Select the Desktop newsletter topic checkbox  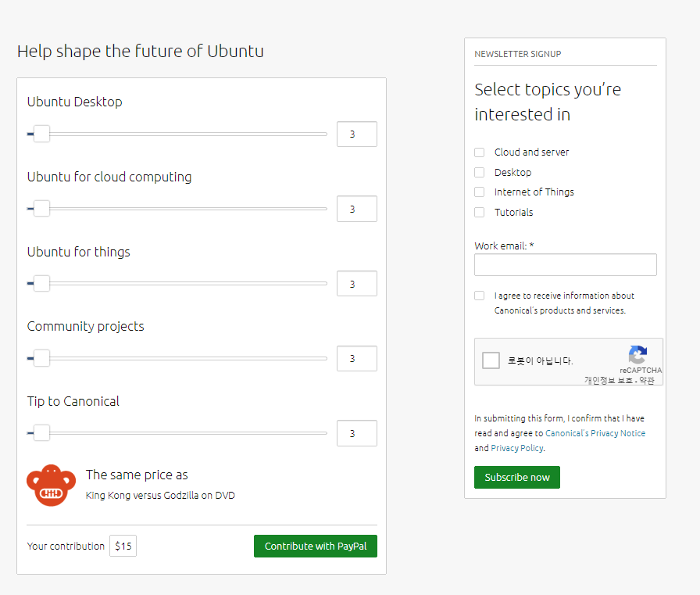(x=480, y=172)
